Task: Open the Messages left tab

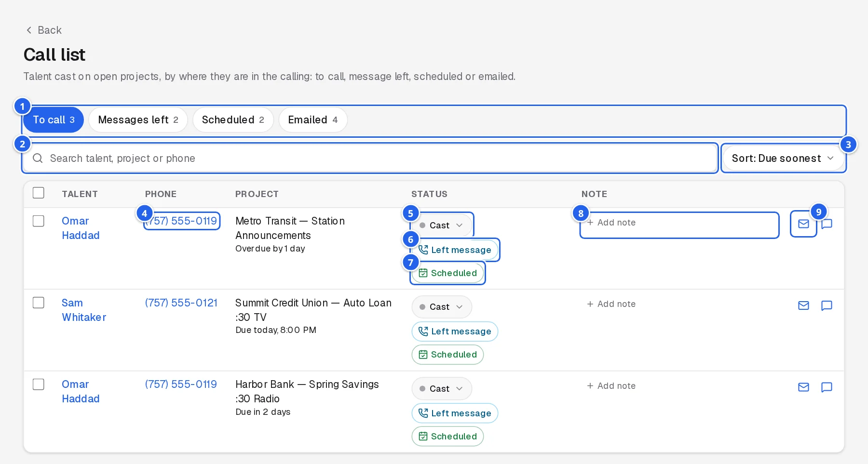Action: [x=138, y=120]
